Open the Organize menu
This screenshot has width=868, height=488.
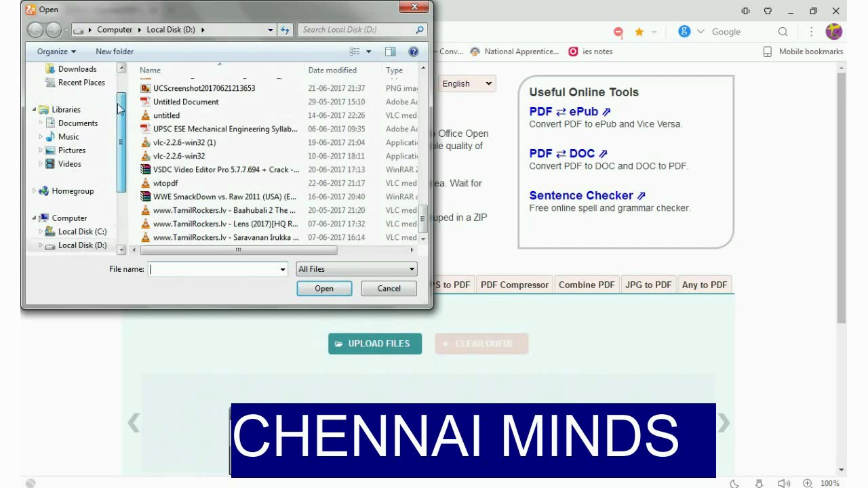56,52
